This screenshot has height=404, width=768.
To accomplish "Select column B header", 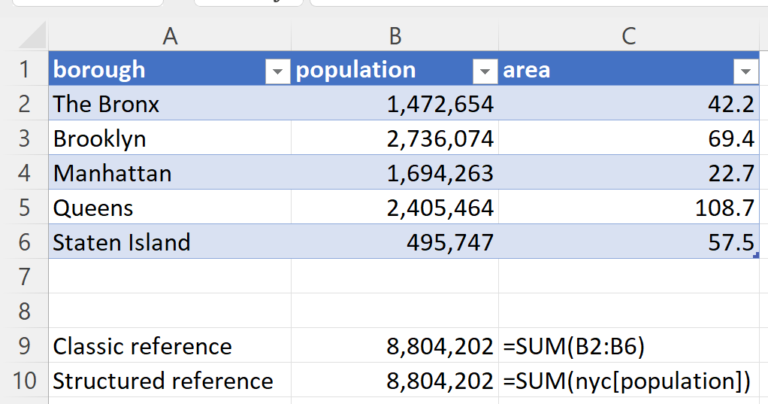I will coord(395,37).
